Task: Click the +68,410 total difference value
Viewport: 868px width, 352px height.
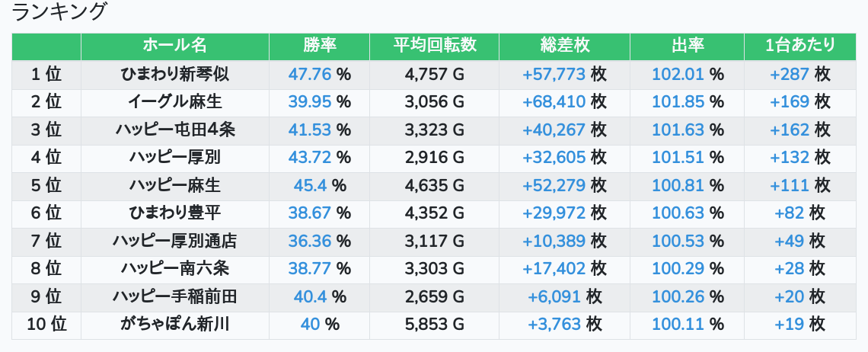Action: 554,102
